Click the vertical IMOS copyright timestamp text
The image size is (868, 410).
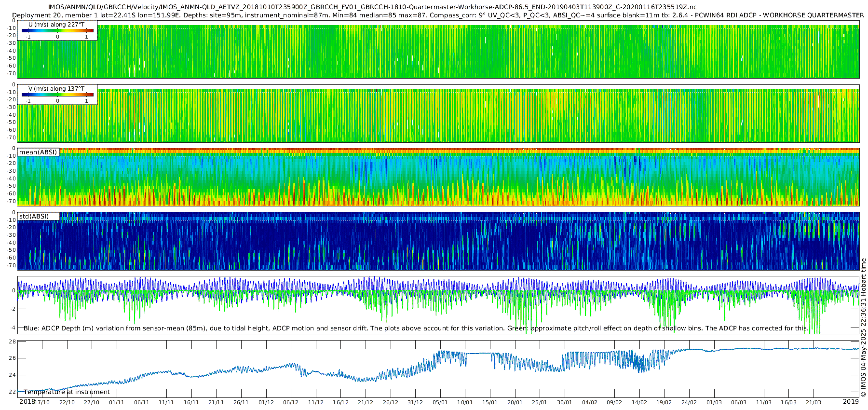pos(863,328)
